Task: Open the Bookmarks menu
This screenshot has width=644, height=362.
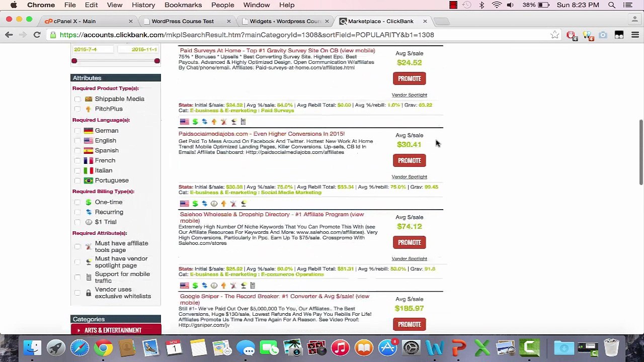Action: pos(183,5)
